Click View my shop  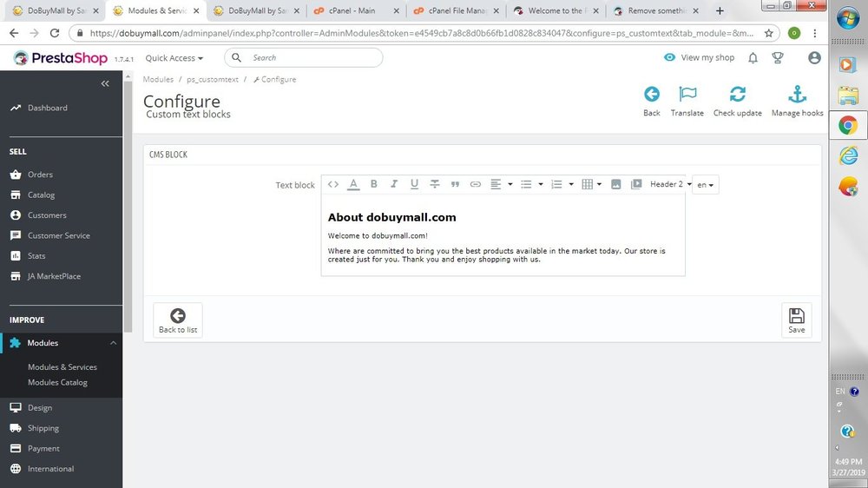click(699, 57)
